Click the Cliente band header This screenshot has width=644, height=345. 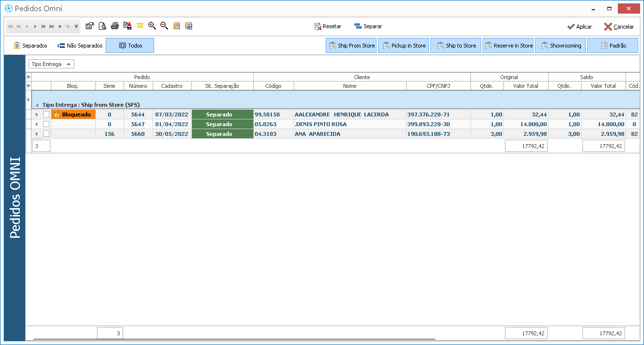362,77
